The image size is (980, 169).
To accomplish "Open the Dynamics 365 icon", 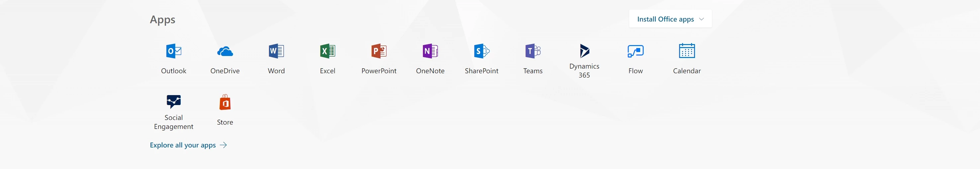I will 584,51.
